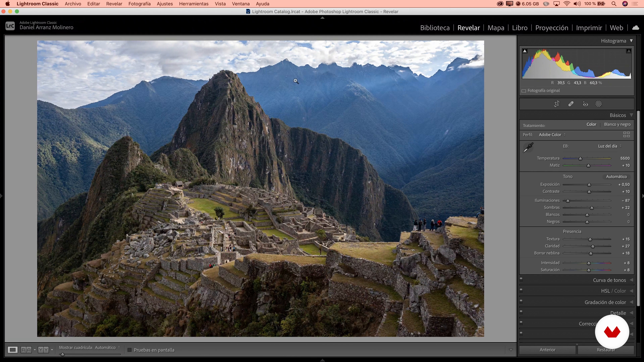Open the Wi-Fi status menu

[x=567, y=4]
